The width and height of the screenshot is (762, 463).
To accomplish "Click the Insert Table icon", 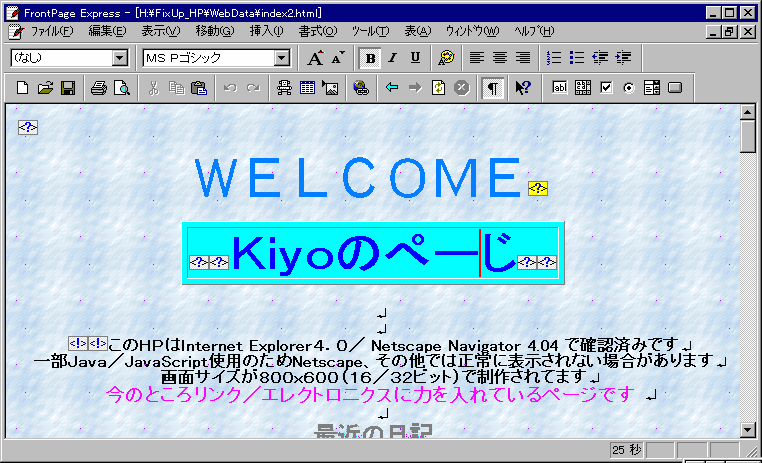I will [308, 88].
